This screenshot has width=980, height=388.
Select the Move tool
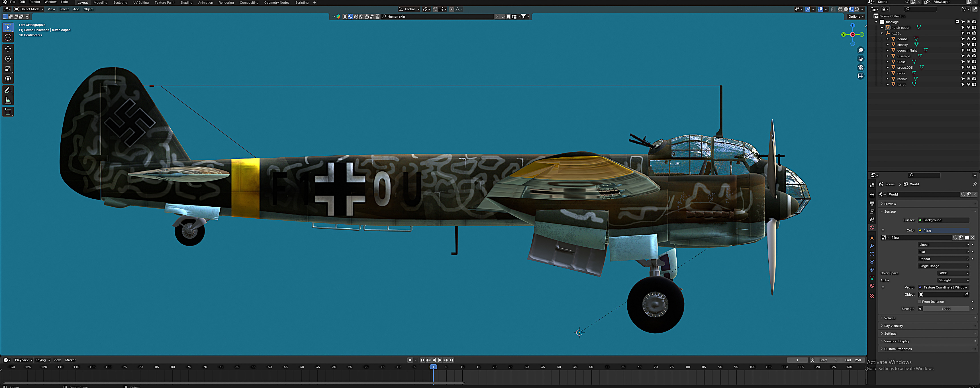pos(8,49)
